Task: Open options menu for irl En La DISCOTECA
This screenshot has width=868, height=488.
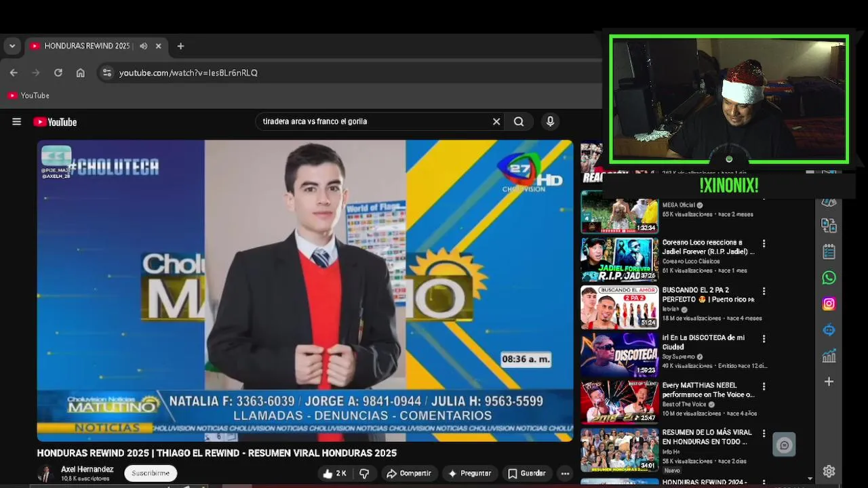Action: coord(764,338)
